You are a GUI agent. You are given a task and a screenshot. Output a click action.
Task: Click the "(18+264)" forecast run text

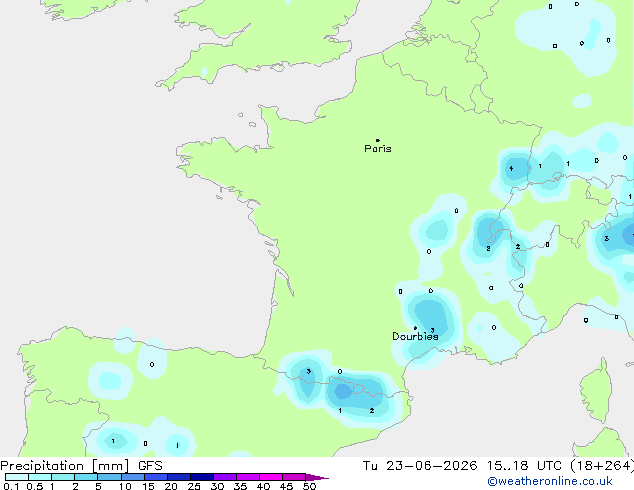pyautogui.click(x=602, y=466)
